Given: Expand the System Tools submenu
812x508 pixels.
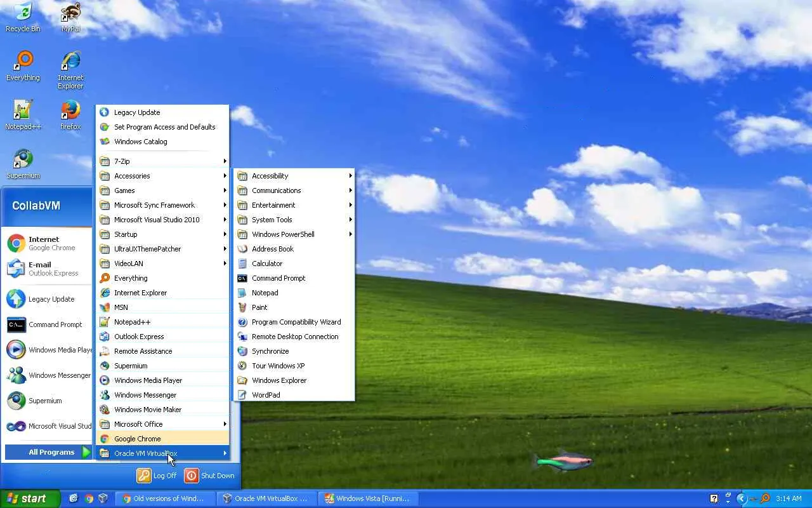Looking at the screenshot, I should point(294,220).
